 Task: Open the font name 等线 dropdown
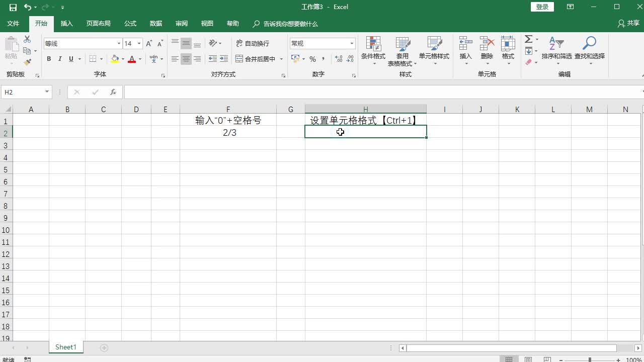coord(119,44)
